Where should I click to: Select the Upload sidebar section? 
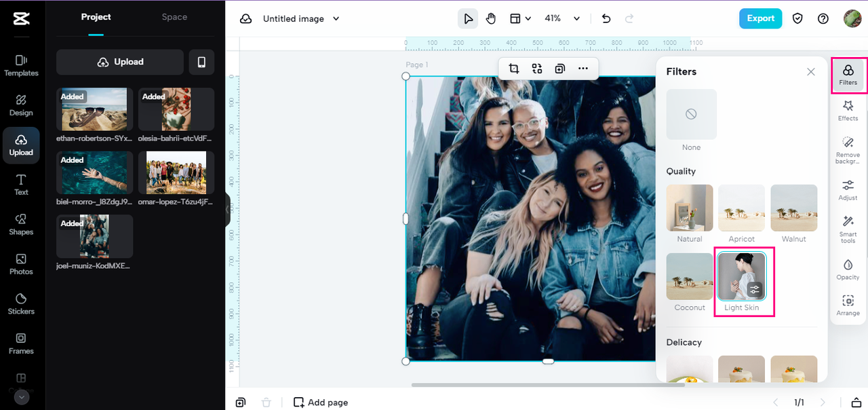(21, 145)
